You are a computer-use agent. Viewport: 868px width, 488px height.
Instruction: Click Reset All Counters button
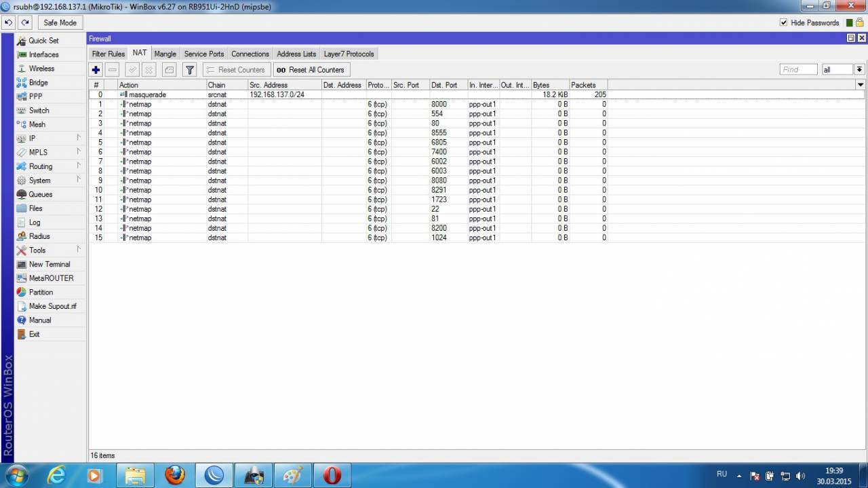point(311,69)
